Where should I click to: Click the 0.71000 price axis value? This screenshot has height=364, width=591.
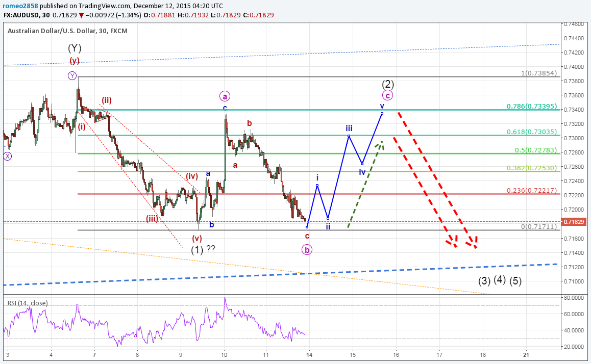tap(574, 281)
